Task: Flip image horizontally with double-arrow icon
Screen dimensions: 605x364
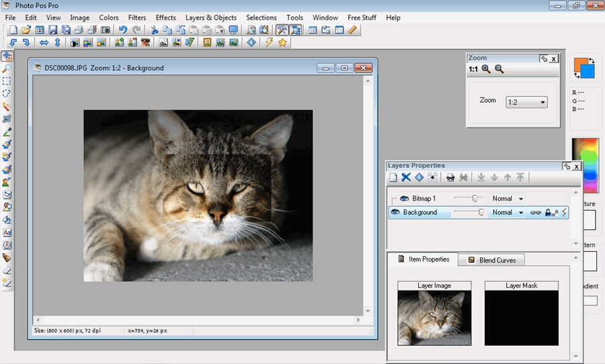Action: tap(44, 42)
